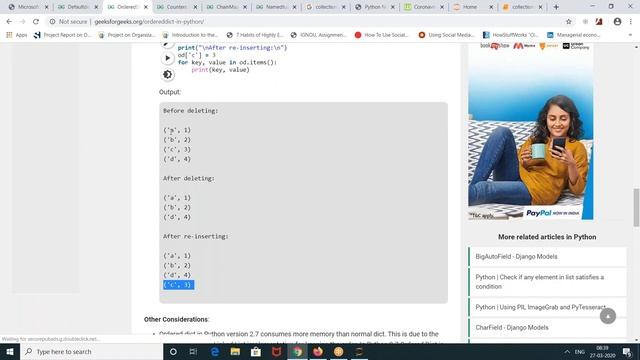This screenshot has height=360, width=640.
Task: Close the Ordered dict tab
Action: click(x=146, y=7)
